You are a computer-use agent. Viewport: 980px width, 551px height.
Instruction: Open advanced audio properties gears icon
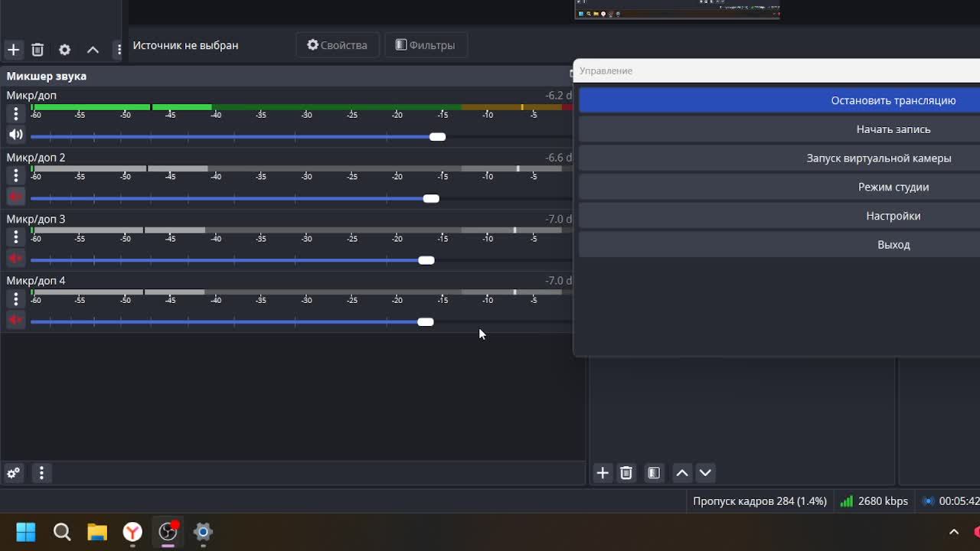(x=13, y=473)
